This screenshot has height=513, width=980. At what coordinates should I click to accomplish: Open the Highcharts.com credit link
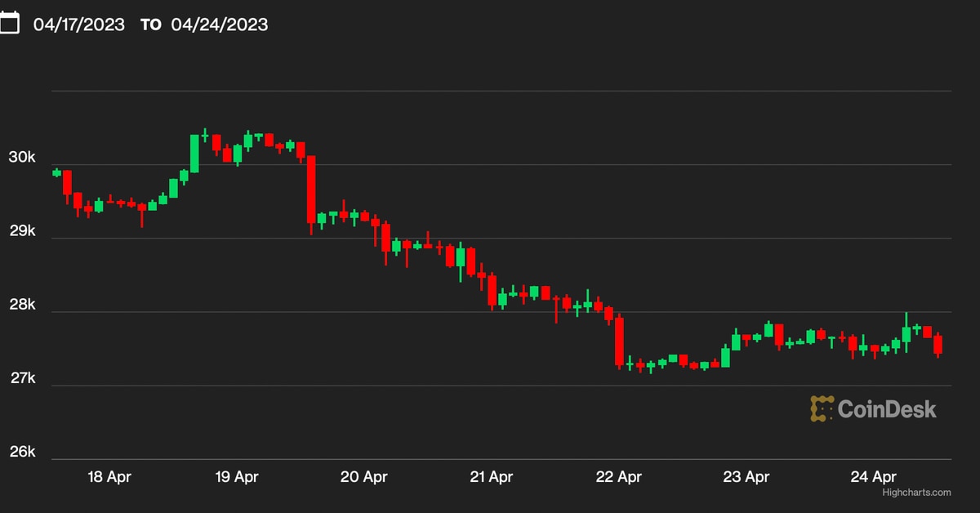916,493
